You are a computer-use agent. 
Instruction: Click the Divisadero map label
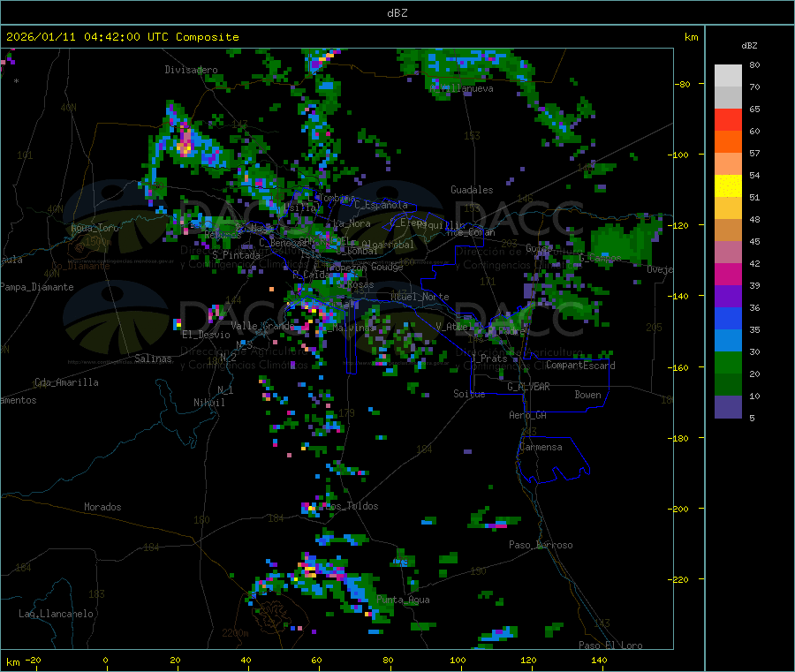[x=191, y=70]
